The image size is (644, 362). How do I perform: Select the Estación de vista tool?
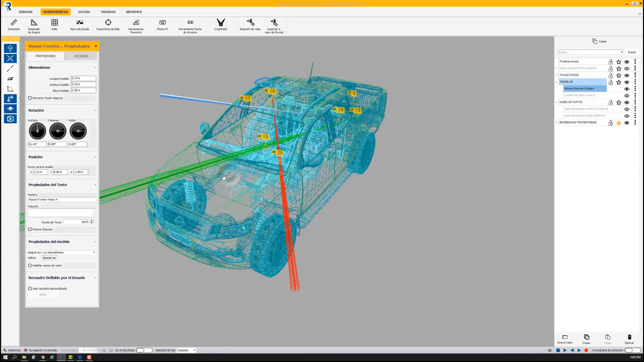(250, 25)
